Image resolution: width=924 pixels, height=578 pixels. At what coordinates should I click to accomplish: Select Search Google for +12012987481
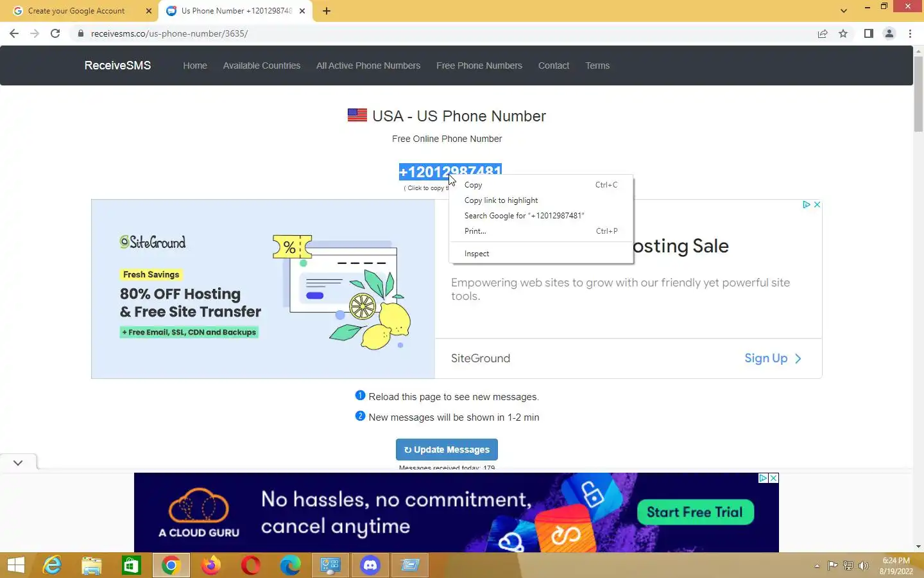(541, 216)
